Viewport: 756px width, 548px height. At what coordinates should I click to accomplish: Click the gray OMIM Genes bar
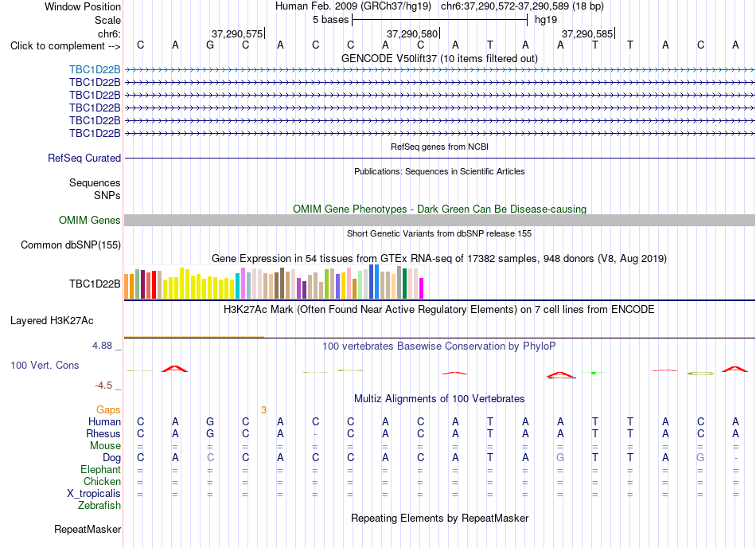tap(439, 221)
